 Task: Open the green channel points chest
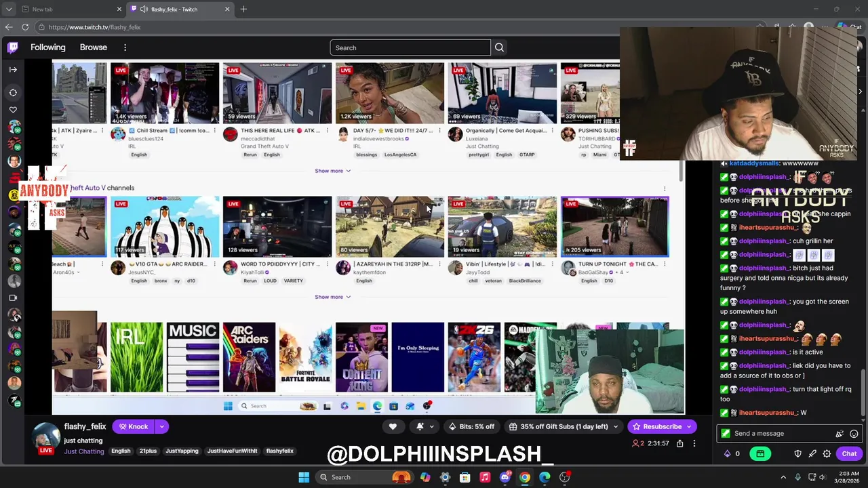(x=760, y=453)
